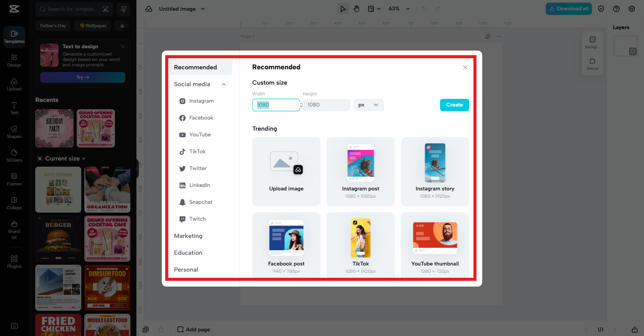Open the shield privacy icon
644x336 pixels.
601,9
